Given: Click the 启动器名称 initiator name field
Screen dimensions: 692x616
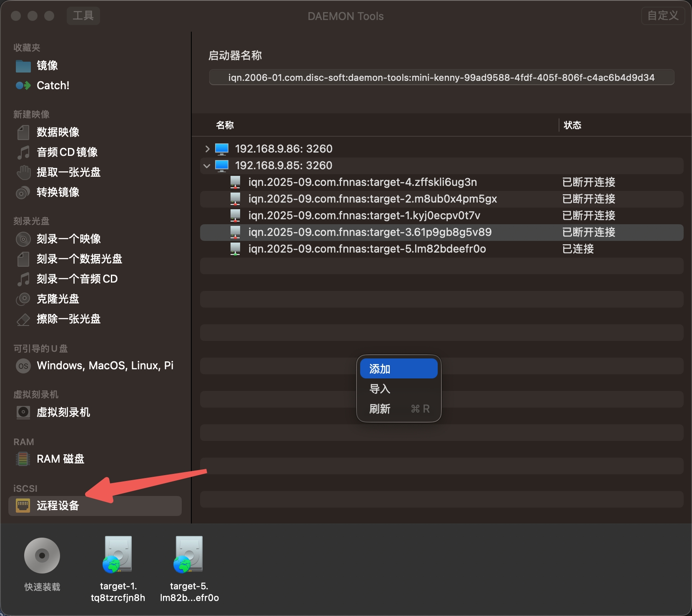Looking at the screenshot, I should 441,78.
